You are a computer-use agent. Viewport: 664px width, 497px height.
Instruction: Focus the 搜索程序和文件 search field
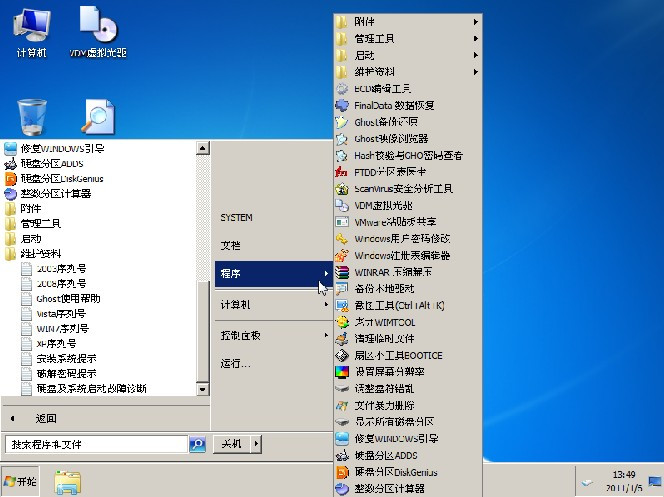pyautogui.click(x=97, y=444)
